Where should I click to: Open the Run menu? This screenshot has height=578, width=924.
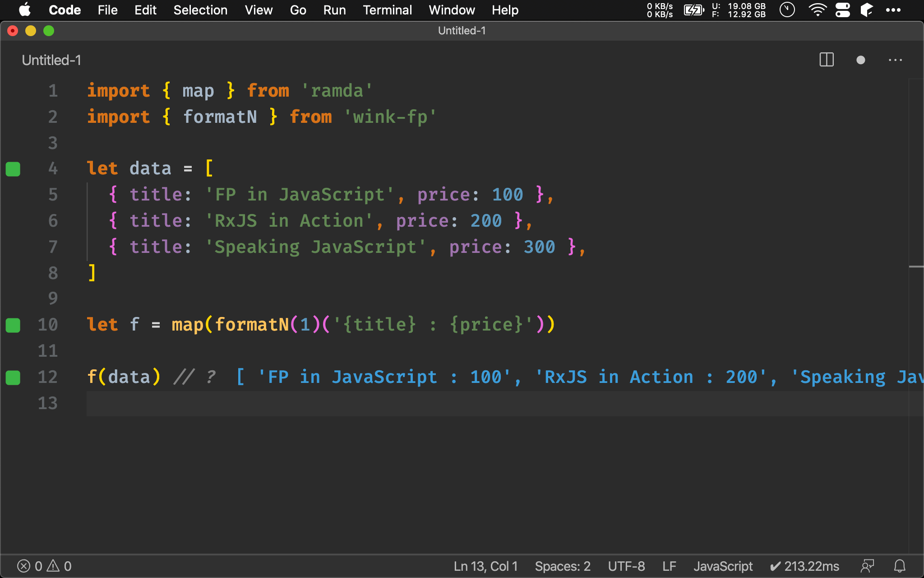334,10
